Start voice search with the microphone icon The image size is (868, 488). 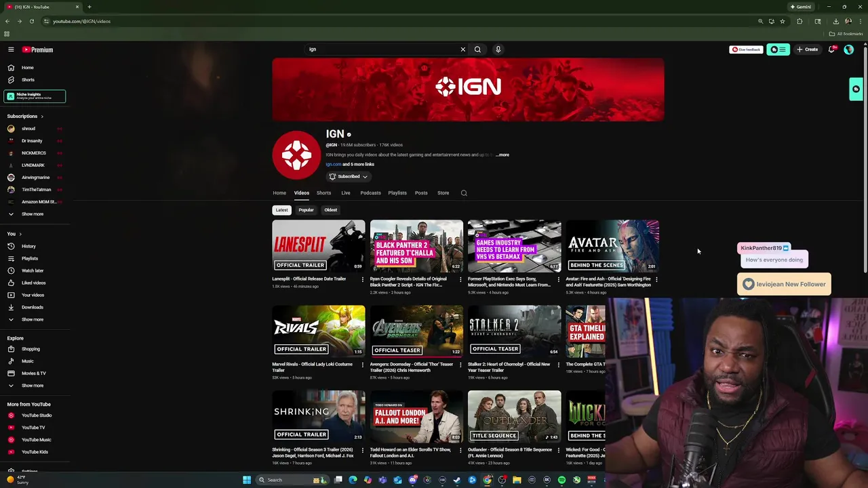(498, 49)
